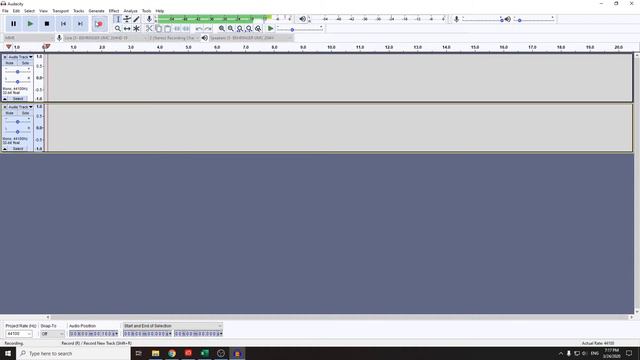
Task: Click the Zoom Out icon
Action: coord(231,29)
